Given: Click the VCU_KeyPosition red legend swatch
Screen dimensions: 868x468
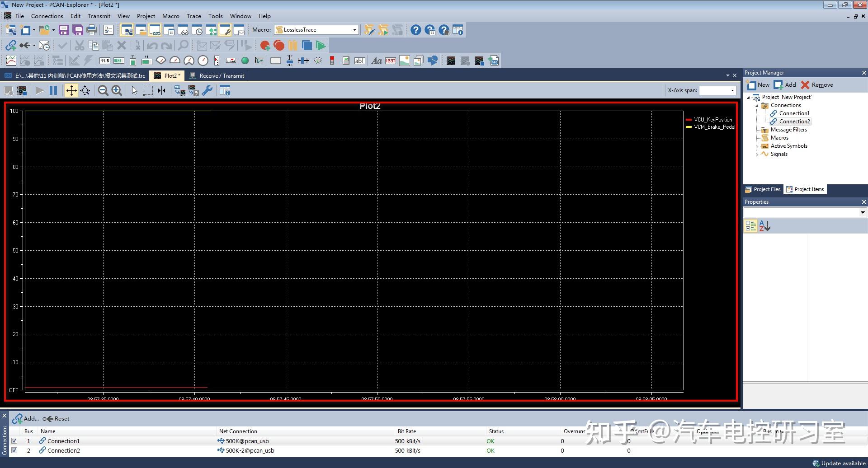Looking at the screenshot, I should (689, 120).
